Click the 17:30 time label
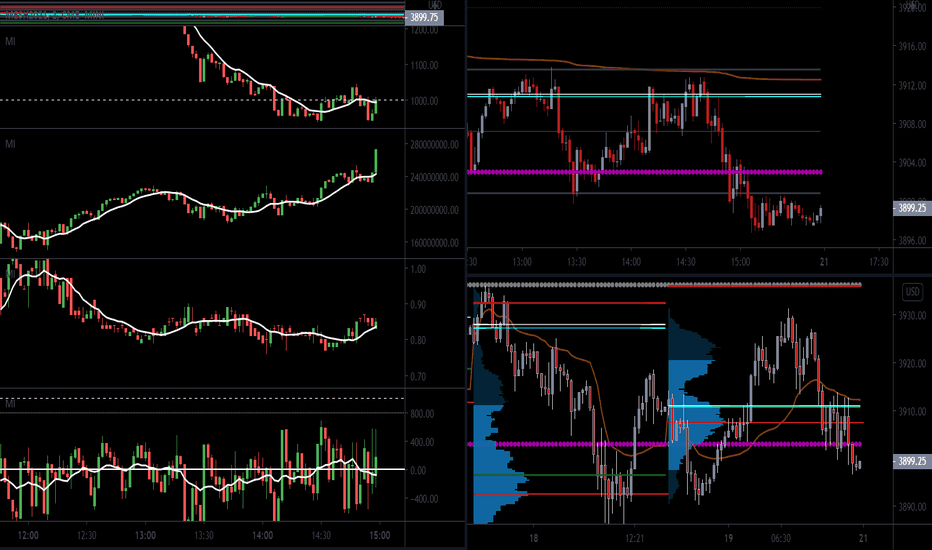932x550 pixels. click(879, 262)
